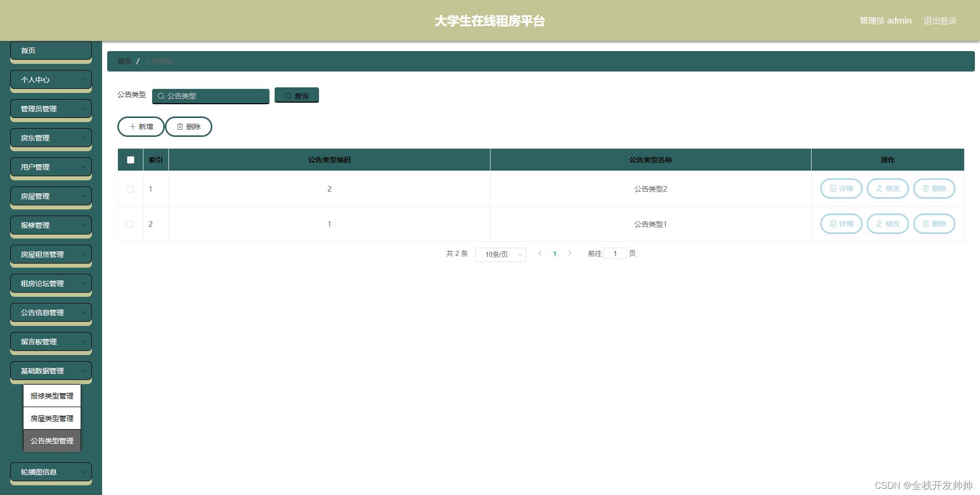Click the magnifier inside the 公告类型 search field
Screen dimensions: 980x495
coord(161,96)
